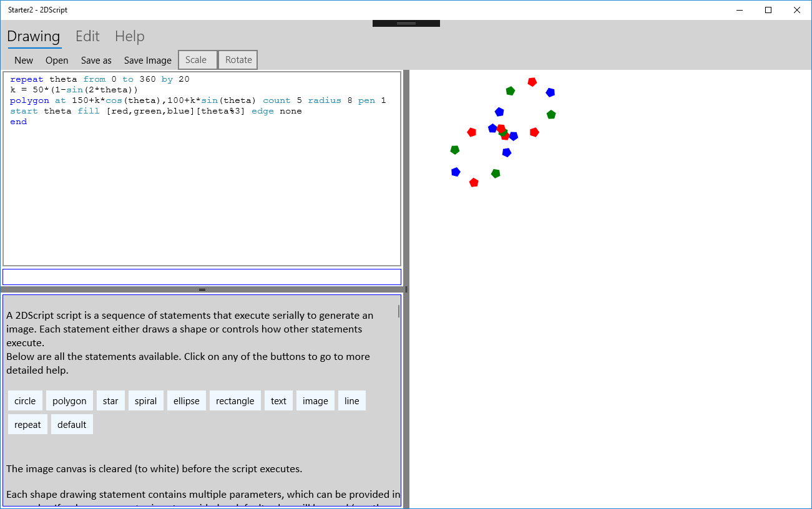
Task: Click Save Image
Action: pos(147,61)
